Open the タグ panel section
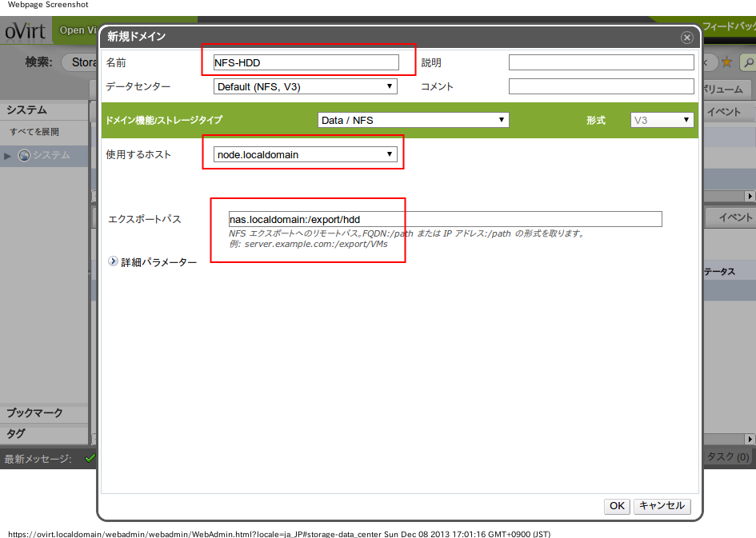This screenshot has width=756, height=538. pyautogui.click(x=16, y=434)
